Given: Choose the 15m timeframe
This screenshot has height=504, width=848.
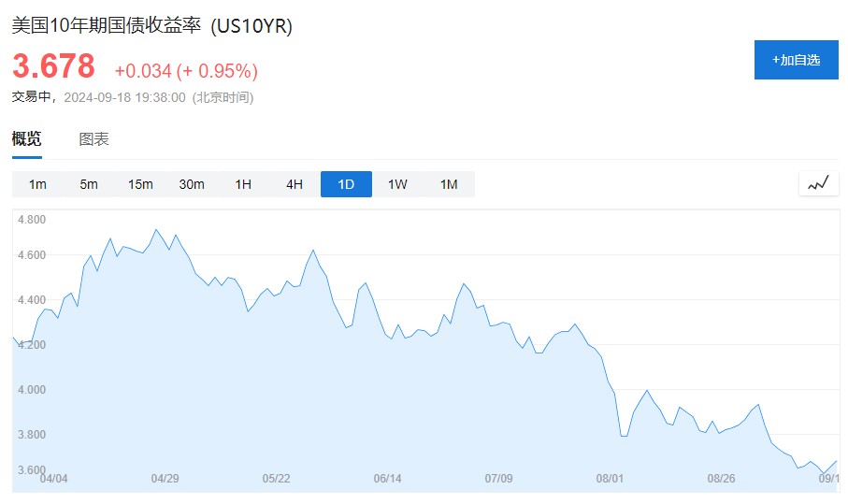Looking at the screenshot, I should point(140,184).
